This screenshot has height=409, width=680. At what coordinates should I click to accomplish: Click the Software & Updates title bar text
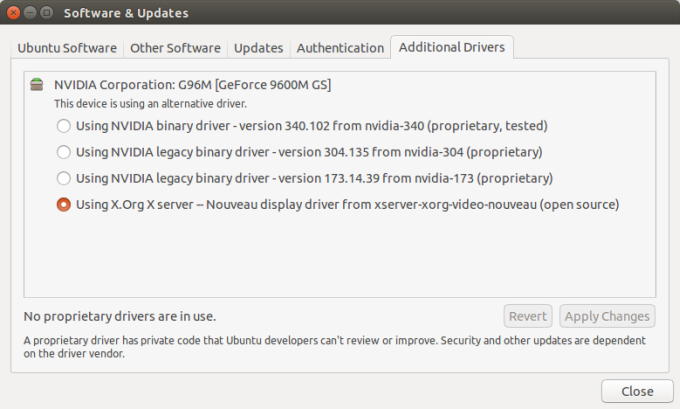click(x=126, y=13)
